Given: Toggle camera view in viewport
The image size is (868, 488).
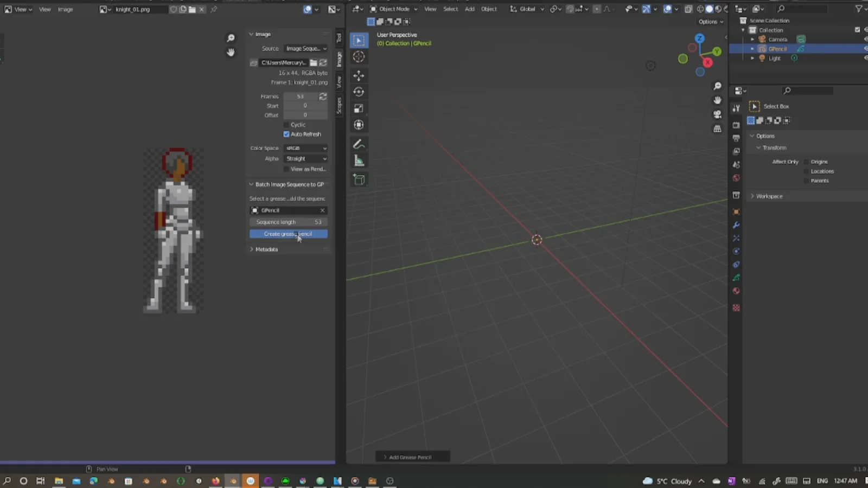Looking at the screenshot, I should 717,114.
